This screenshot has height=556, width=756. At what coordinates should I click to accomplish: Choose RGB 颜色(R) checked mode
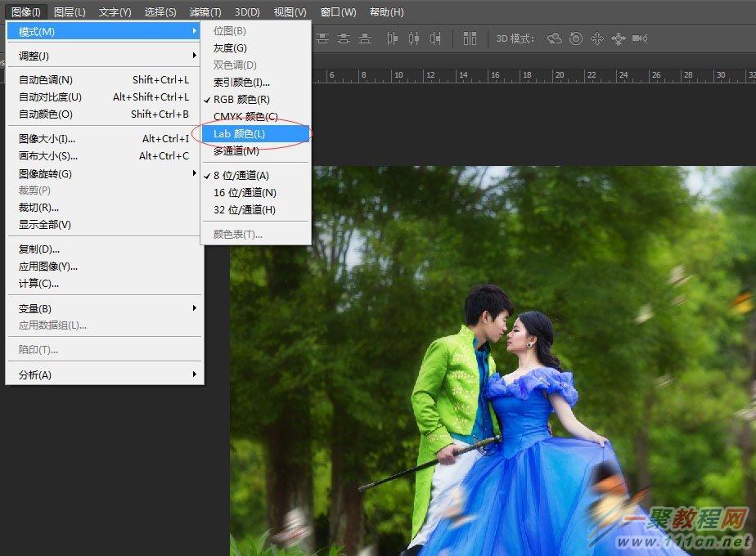pos(255,99)
